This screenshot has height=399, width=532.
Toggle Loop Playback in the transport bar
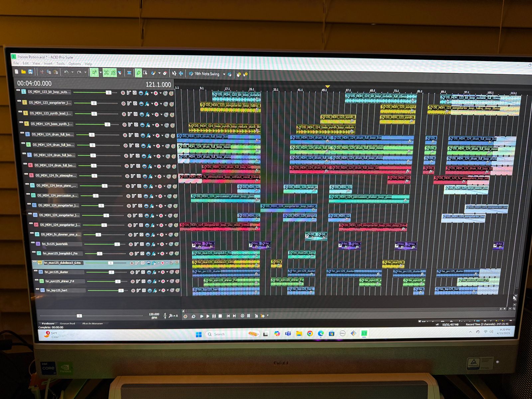point(193,316)
